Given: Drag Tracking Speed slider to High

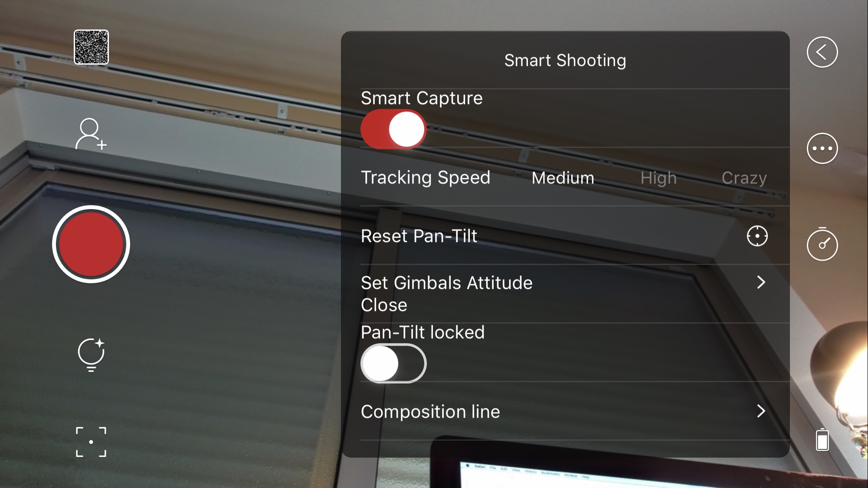Looking at the screenshot, I should click(x=658, y=177).
